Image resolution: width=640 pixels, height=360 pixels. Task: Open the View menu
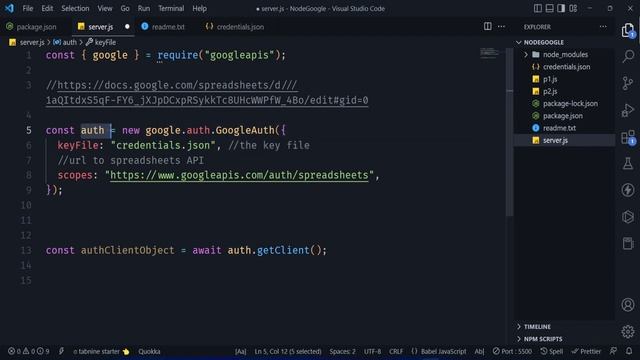104,8
